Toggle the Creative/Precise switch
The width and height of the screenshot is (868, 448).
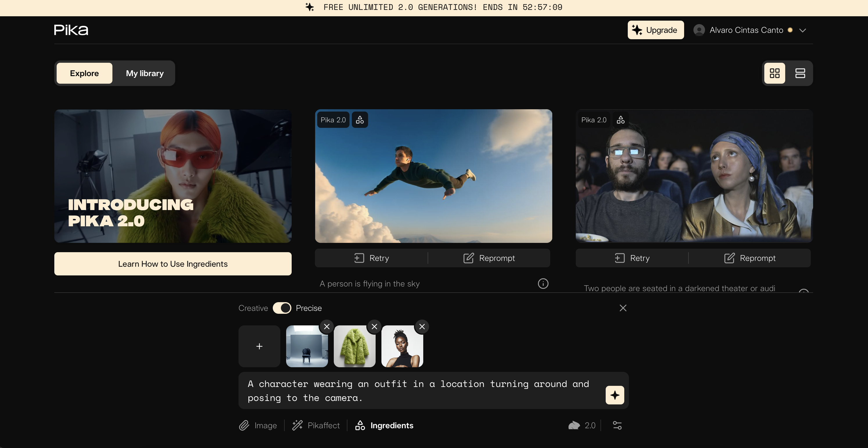pyautogui.click(x=282, y=308)
